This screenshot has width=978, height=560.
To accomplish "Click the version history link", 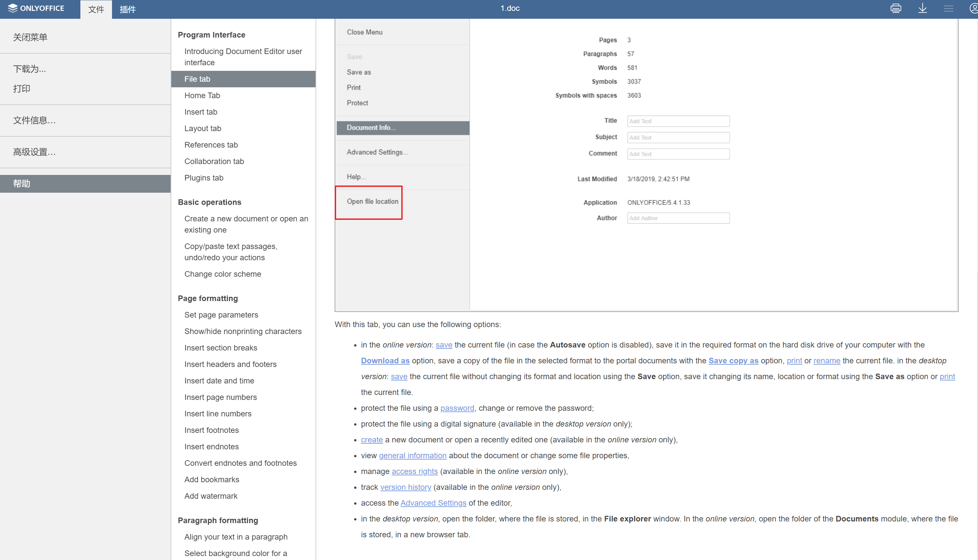I will pyautogui.click(x=405, y=487).
